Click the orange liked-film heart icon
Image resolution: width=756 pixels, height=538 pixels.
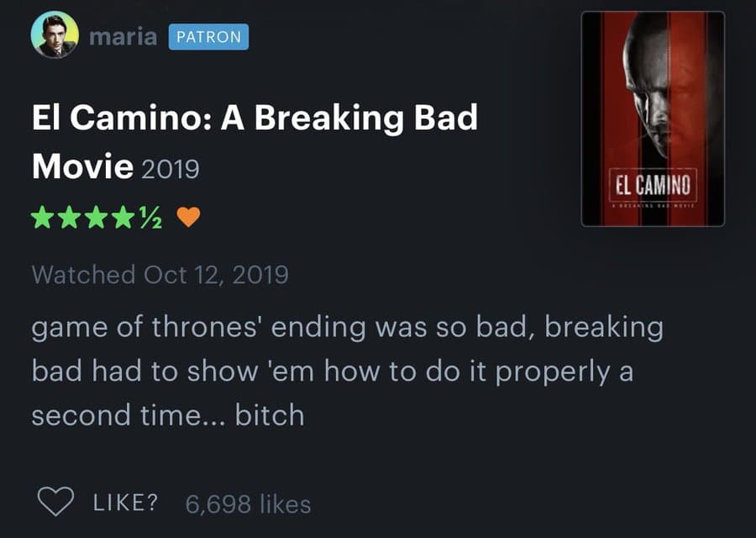[x=189, y=219]
